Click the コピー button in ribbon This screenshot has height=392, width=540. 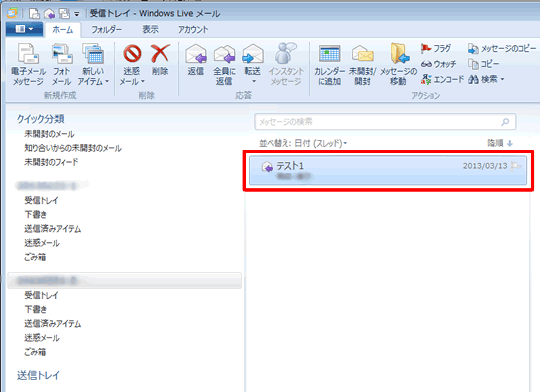(484, 64)
